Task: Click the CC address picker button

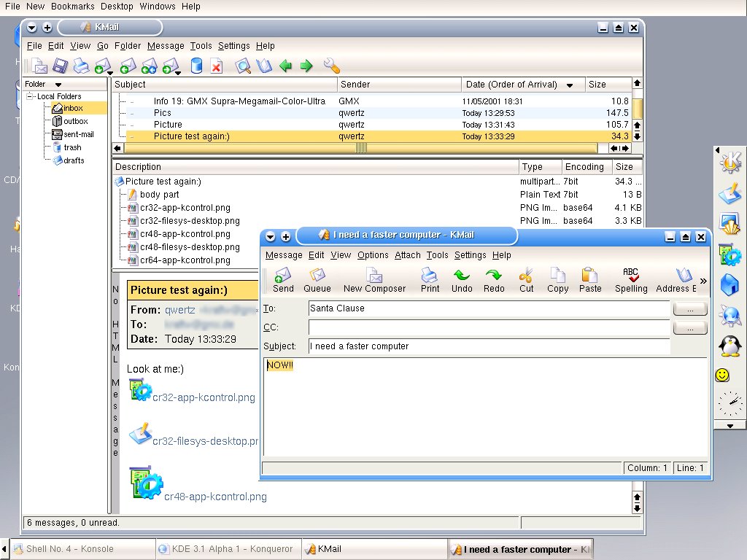Action: [690, 328]
